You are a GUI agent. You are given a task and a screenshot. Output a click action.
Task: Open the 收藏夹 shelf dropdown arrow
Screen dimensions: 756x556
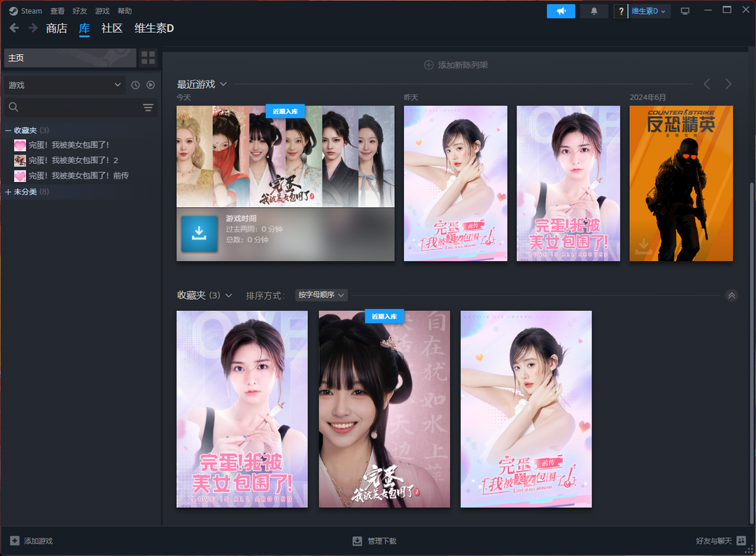pos(228,296)
